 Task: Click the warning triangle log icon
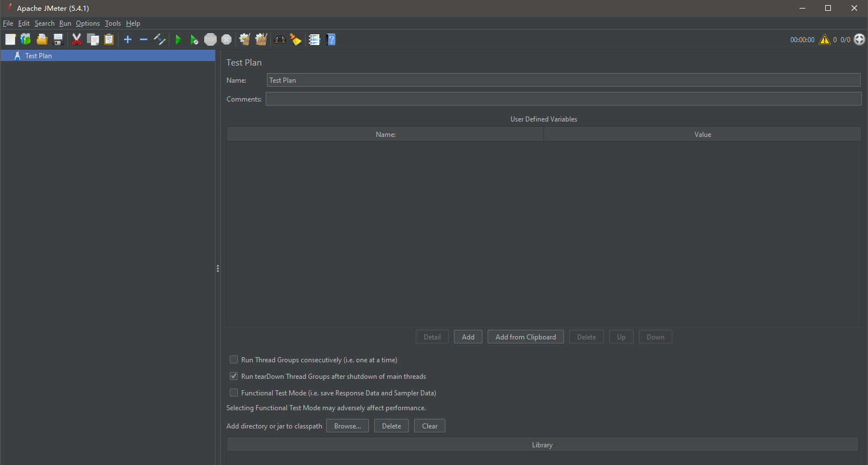[825, 39]
